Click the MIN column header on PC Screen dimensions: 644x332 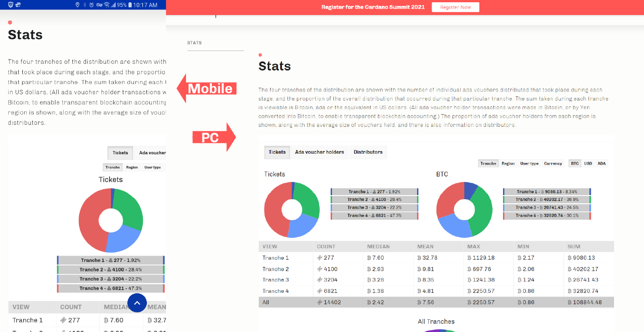coord(523,246)
